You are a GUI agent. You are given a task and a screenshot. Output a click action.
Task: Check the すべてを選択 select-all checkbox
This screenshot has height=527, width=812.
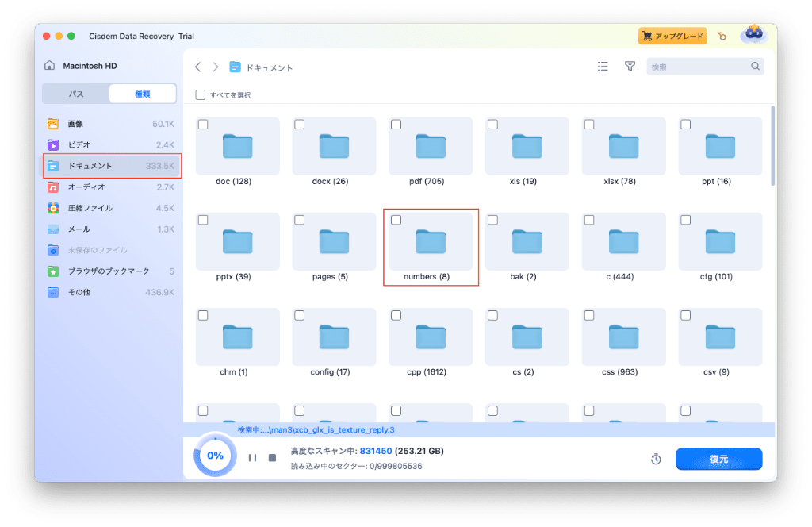point(201,94)
